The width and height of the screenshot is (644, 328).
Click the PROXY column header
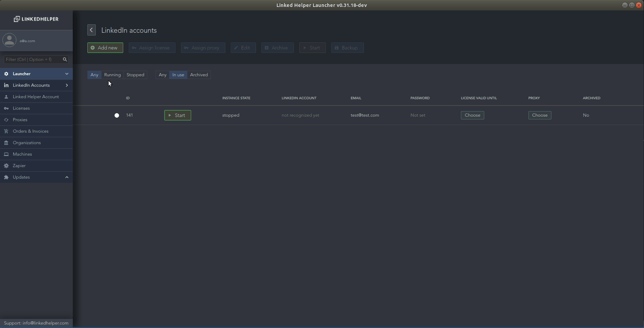point(534,98)
